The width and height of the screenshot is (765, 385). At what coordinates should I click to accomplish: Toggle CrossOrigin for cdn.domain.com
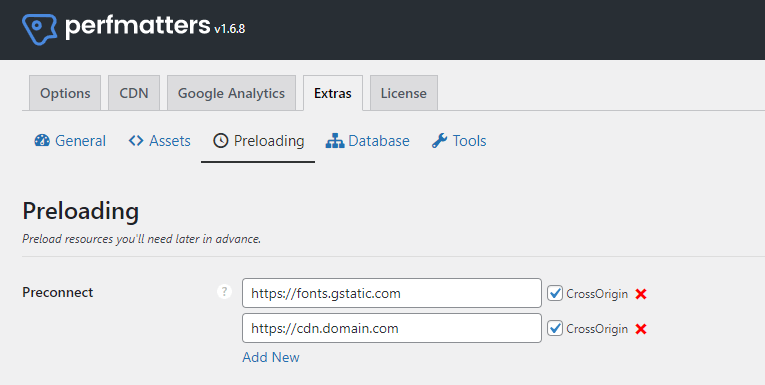[555, 328]
